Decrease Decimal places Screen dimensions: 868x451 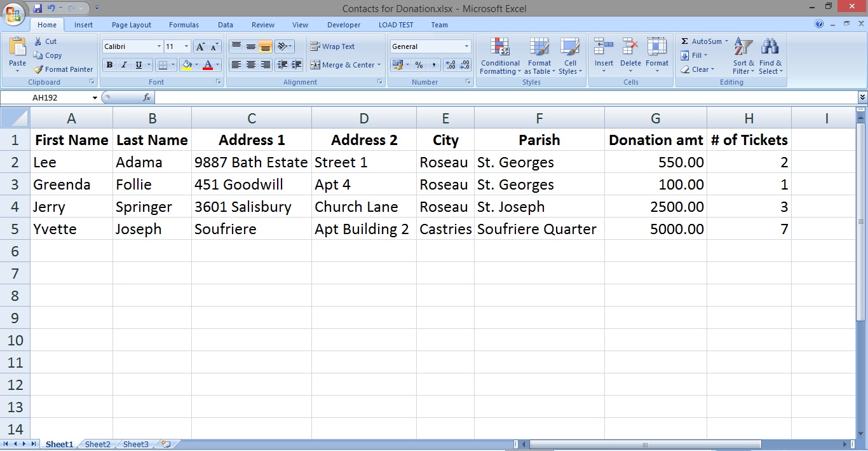[x=465, y=65]
